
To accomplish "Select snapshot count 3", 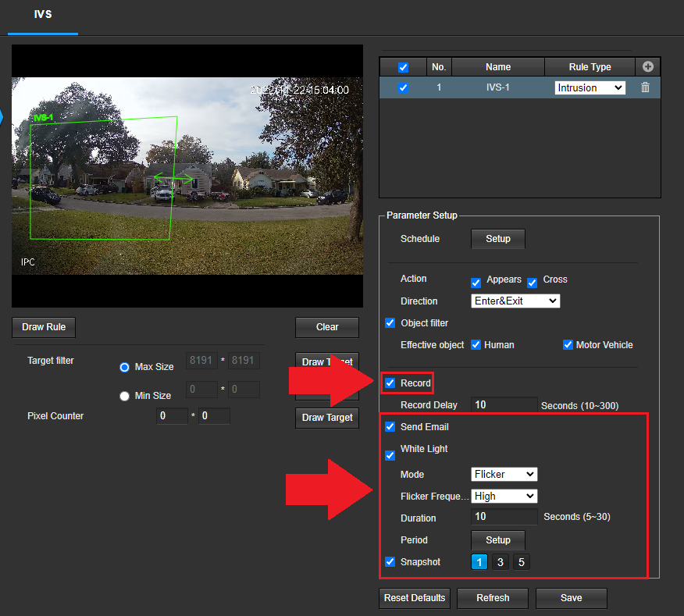I will point(501,562).
